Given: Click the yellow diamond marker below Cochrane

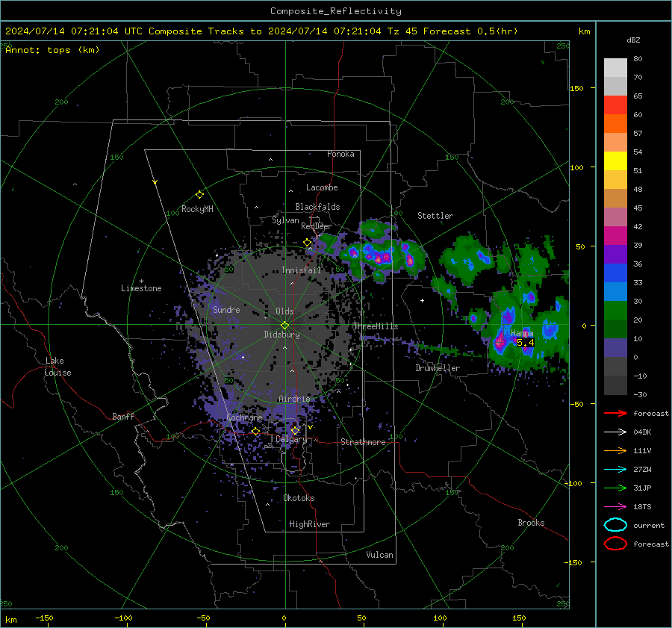Looking at the screenshot, I should [256, 432].
